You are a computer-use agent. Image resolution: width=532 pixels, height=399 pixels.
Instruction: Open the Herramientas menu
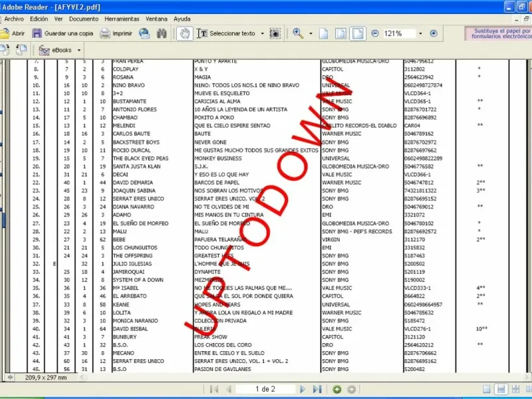[122, 19]
